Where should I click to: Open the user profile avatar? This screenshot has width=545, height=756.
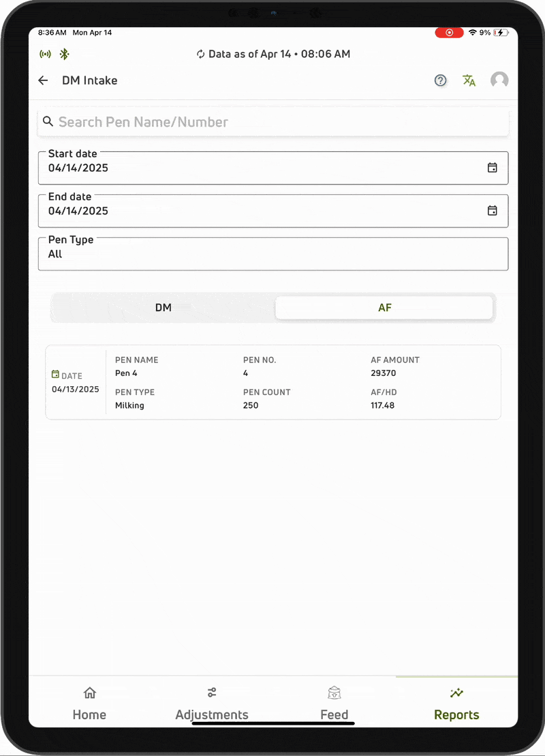coord(499,80)
